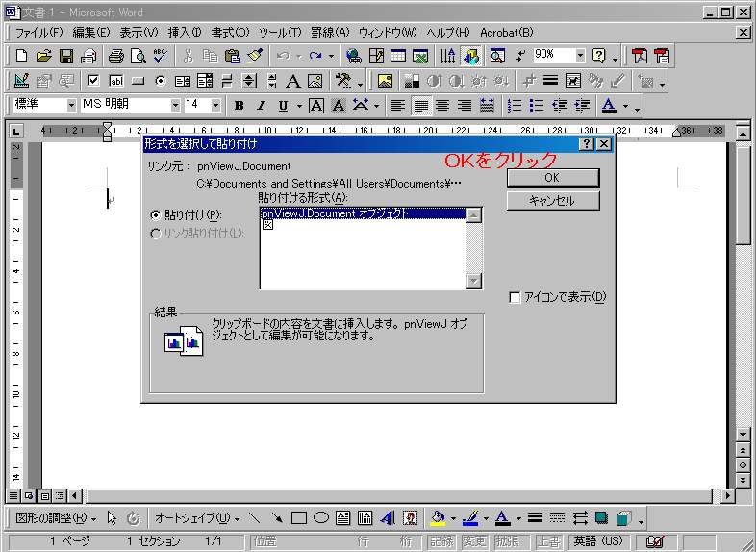
Task: Open ファイル(F) menu
Action: [x=39, y=33]
